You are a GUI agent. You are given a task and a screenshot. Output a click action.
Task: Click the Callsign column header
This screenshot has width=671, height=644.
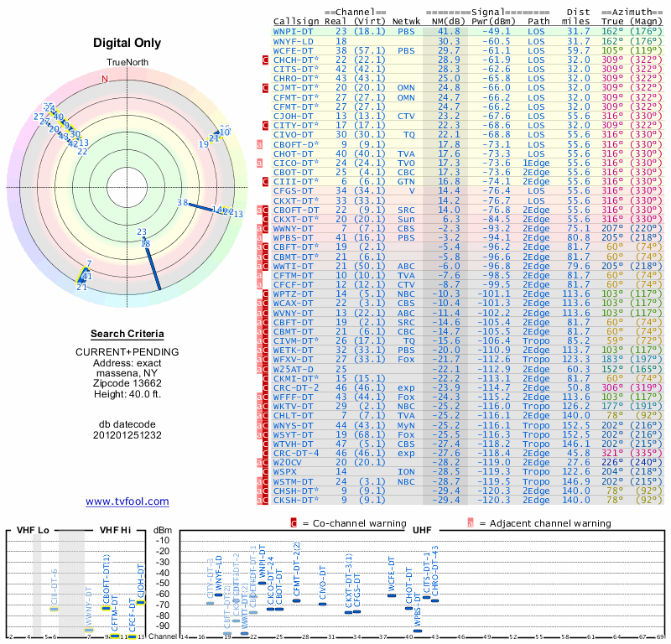(x=297, y=22)
